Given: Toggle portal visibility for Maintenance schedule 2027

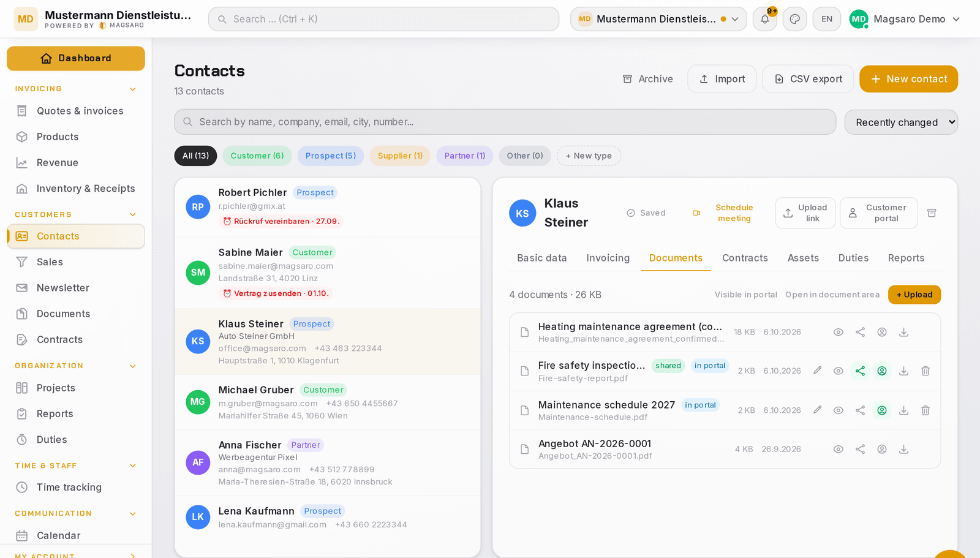Looking at the screenshot, I should 882,410.
